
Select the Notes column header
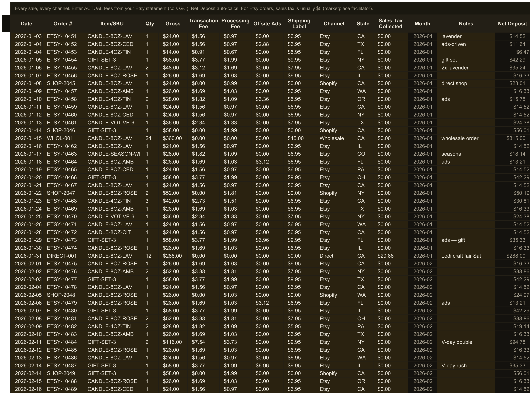[466, 24]
